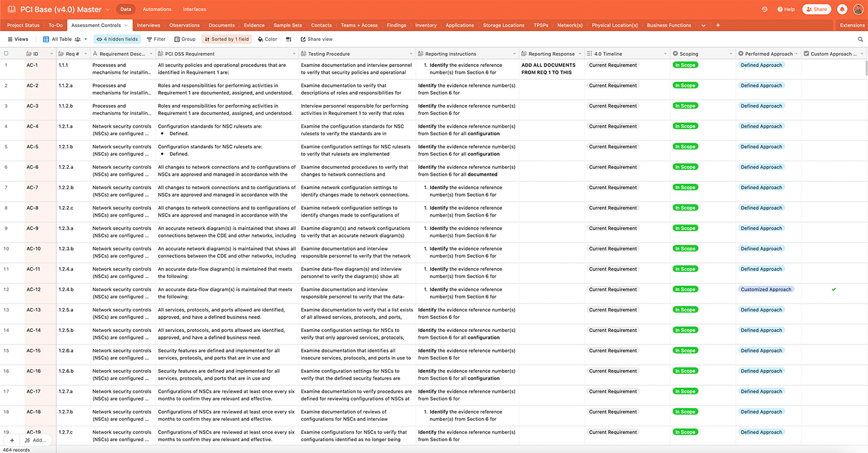
Task: Add a new record with bottom plus
Action: pos(12,440)
